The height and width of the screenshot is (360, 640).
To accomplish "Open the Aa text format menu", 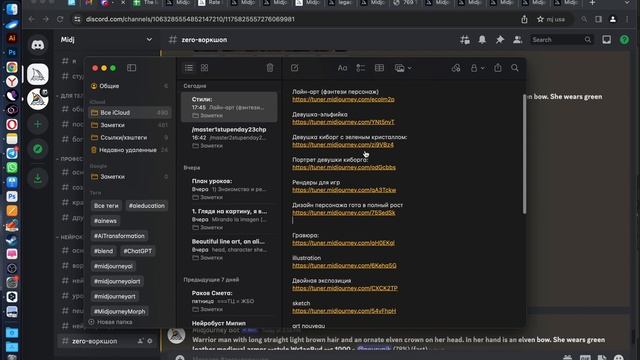I will tap(342, 68).
